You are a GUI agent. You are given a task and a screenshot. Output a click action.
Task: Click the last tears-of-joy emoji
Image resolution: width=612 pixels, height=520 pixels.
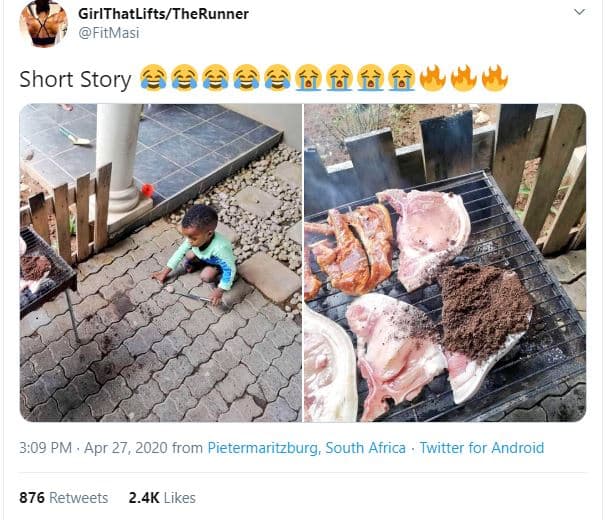tap(277, 78)
